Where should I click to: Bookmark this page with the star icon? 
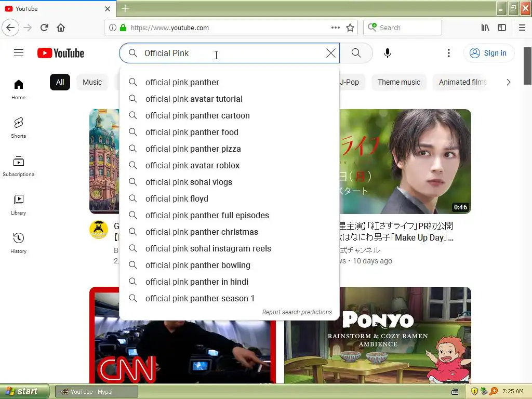click(x=350, y=28)
